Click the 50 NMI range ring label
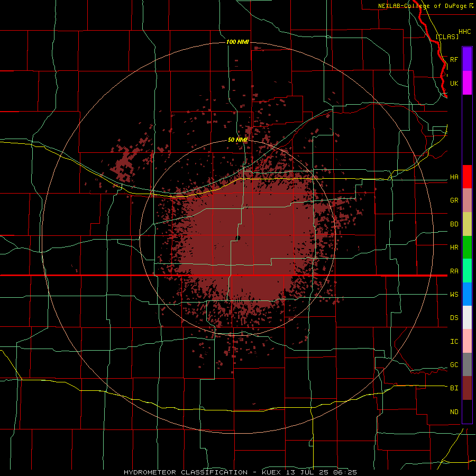Viewport: 476px width, 476px height. pyautogui.click(x=237, y=140)
